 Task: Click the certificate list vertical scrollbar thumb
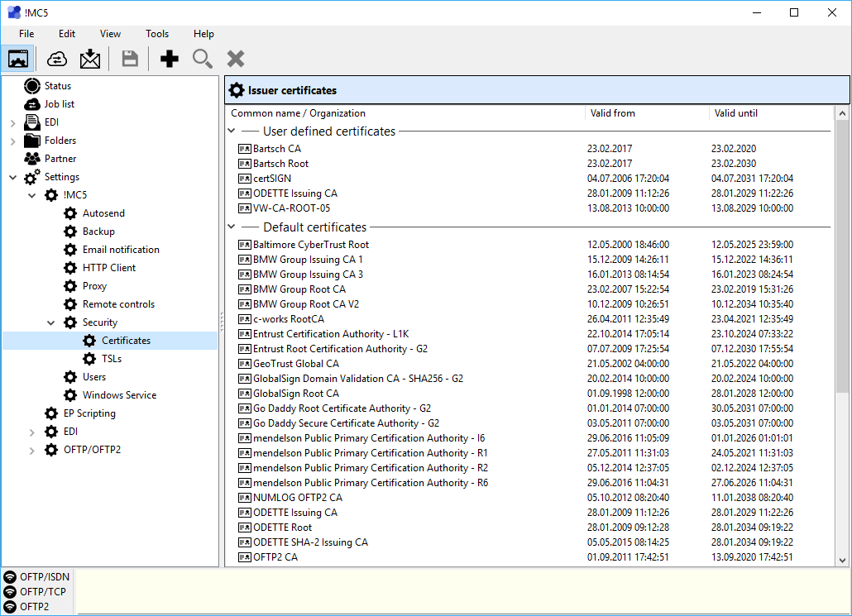pyautogui.click(x=842, y=256)
